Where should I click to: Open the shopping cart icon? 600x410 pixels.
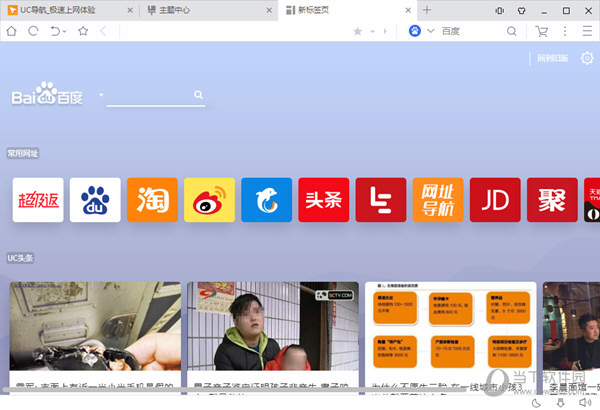coord(541,31)
